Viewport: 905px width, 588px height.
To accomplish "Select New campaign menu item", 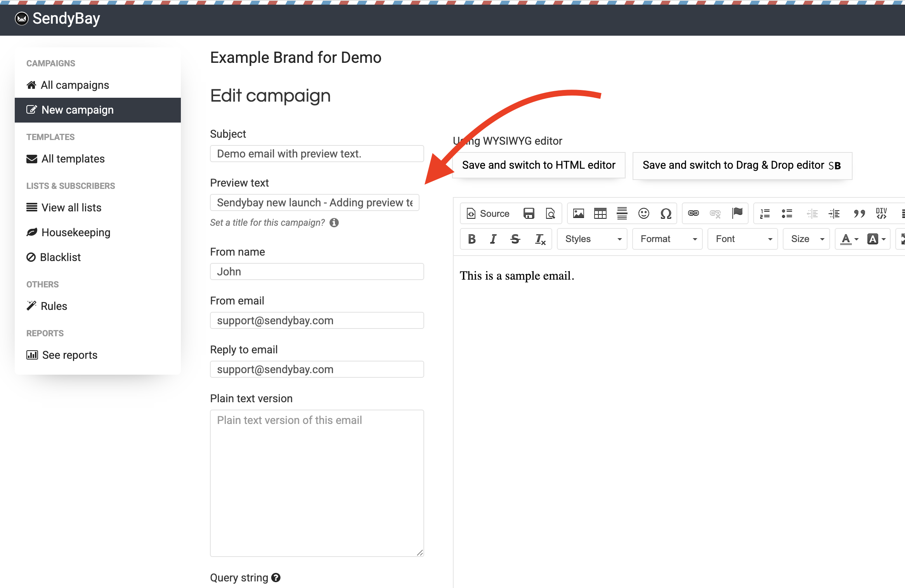I will 98,110.
